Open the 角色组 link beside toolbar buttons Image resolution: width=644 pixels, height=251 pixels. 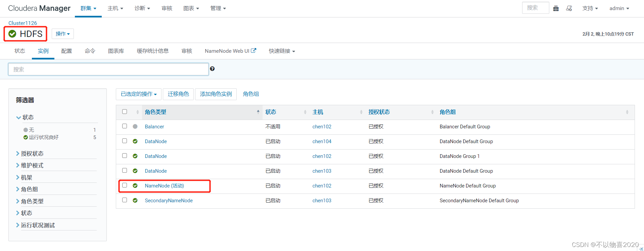click(251, 94)
